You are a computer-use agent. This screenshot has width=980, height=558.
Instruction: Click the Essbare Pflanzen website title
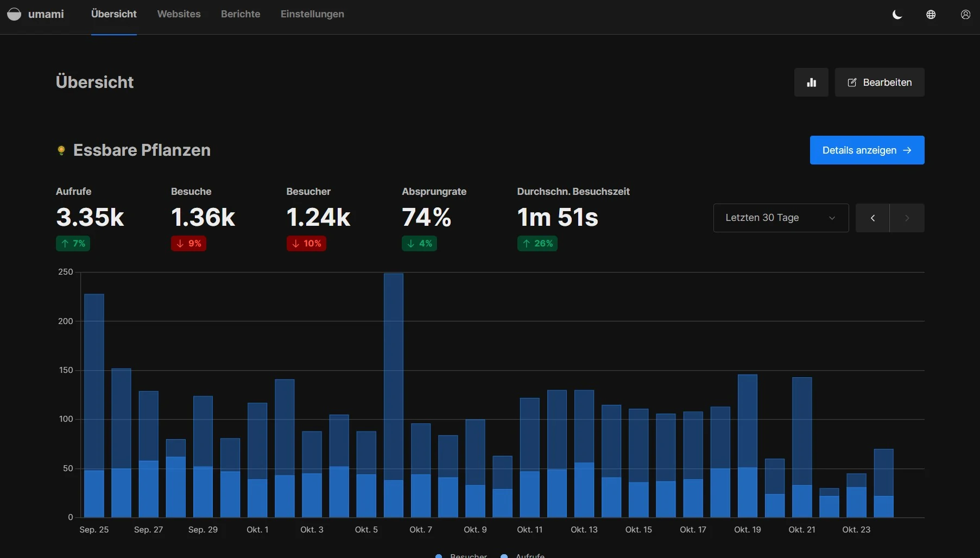(x=142, y=150)
